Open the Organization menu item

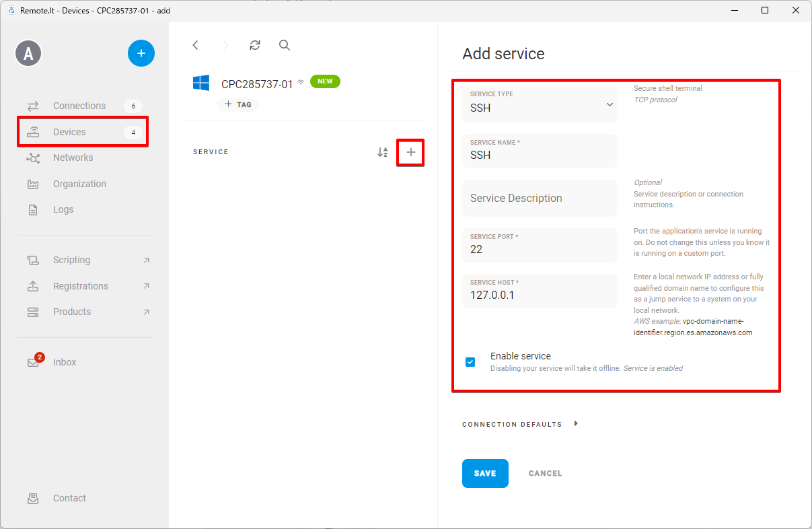pos(84,184)
